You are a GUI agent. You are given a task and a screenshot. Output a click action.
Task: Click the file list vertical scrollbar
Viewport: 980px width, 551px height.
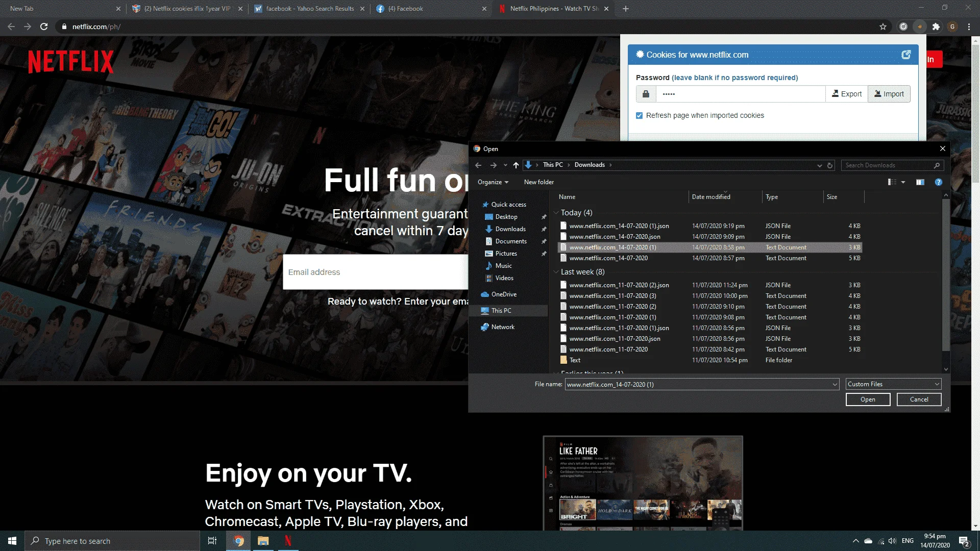click(946, 275)
